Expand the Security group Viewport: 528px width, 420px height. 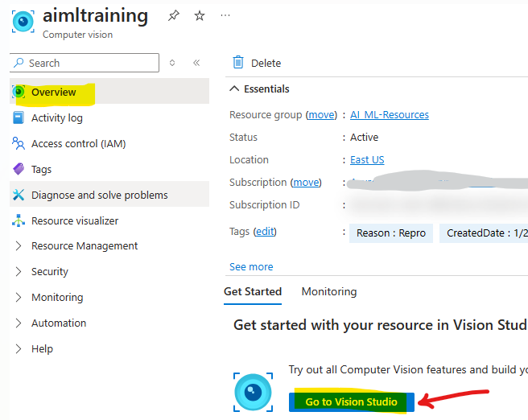tap(109, 271)
